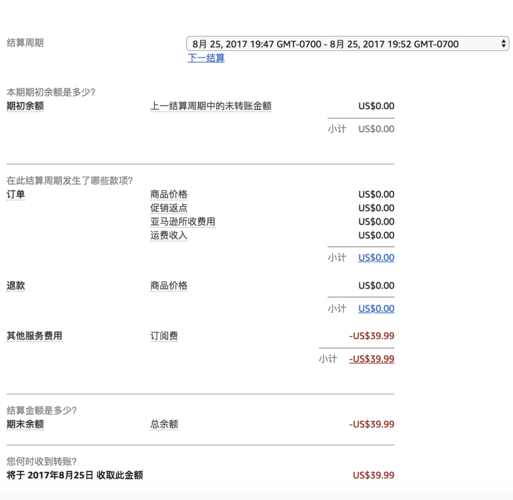Click the 本期期初余额是多少? question
This screenshot has width=513, height=500.
(51, 92)
